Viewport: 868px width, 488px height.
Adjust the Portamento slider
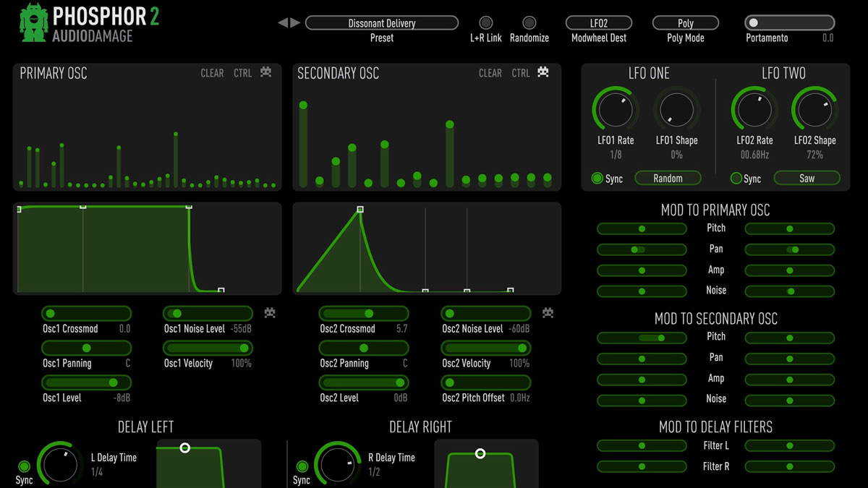tap(789, 22)
